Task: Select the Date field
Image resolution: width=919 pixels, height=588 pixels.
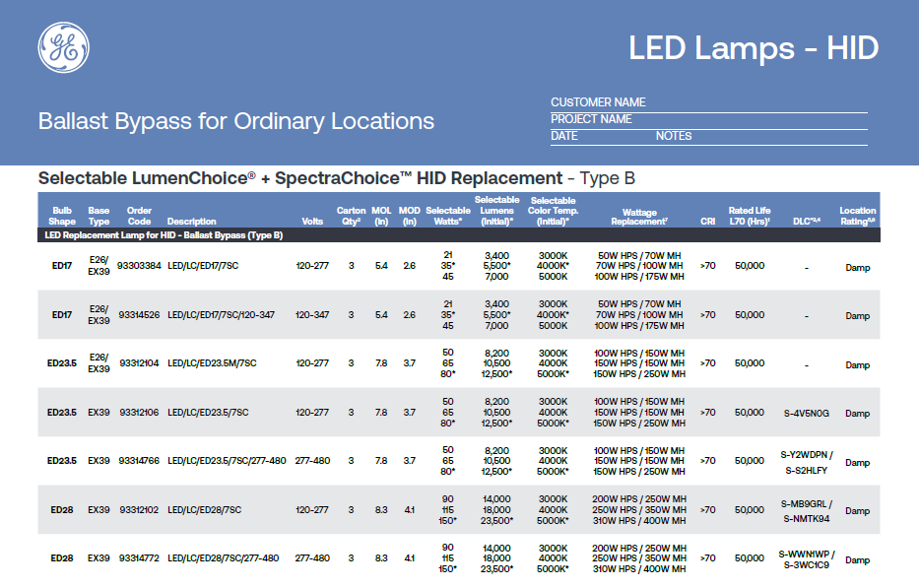Action: tap(602, 136)
